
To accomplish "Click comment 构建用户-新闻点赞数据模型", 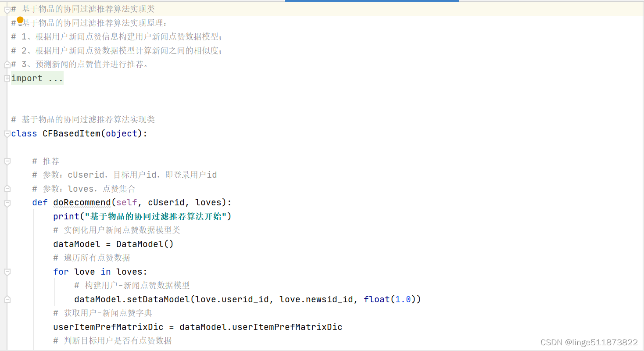I will (132, 285).
